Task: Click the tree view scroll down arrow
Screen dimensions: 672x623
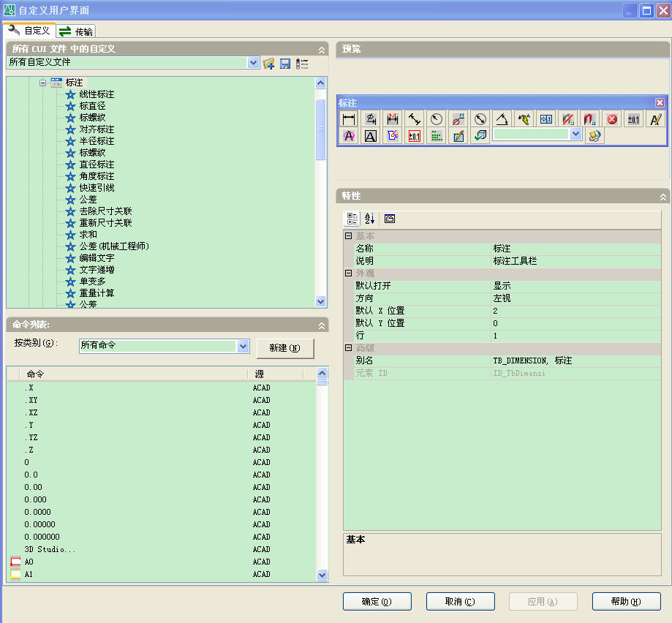Action: [x=320, y=301]
